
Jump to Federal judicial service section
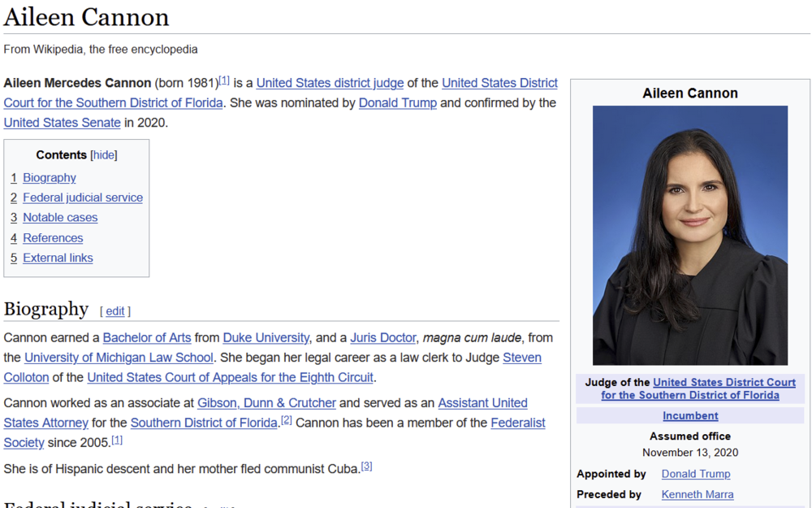(x=82, y=198)
